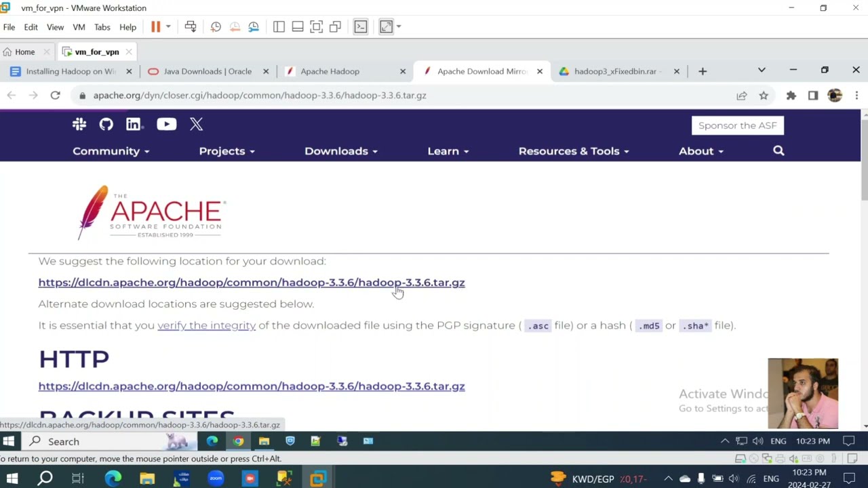Open VMware VM menu
This screenshot has width=868, height=488.
[79, 27]
